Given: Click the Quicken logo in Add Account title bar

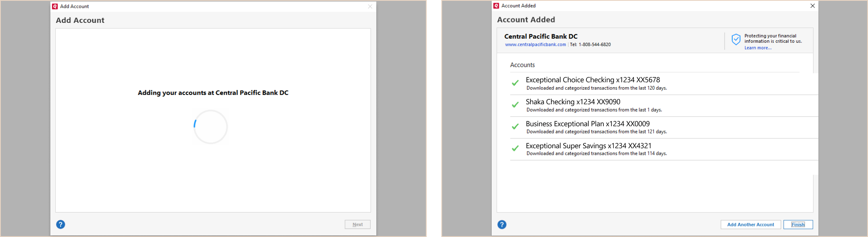Looking at the screenshot, I should pos(55,7).
